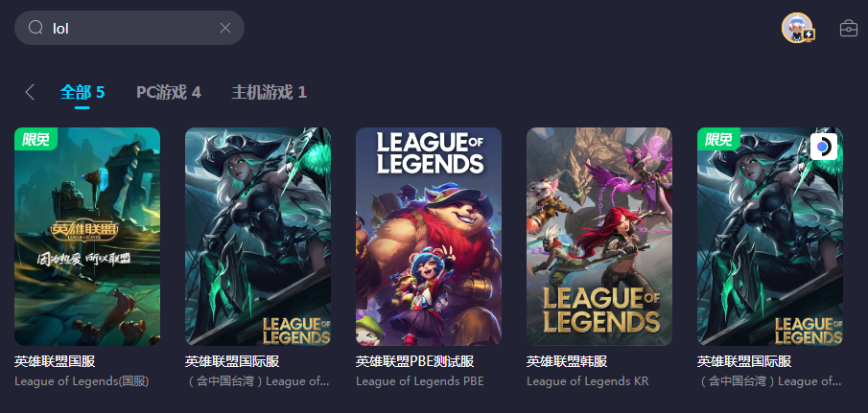
Task: Open the 英雄联盟国服 game cover
Action: [87, 237]
